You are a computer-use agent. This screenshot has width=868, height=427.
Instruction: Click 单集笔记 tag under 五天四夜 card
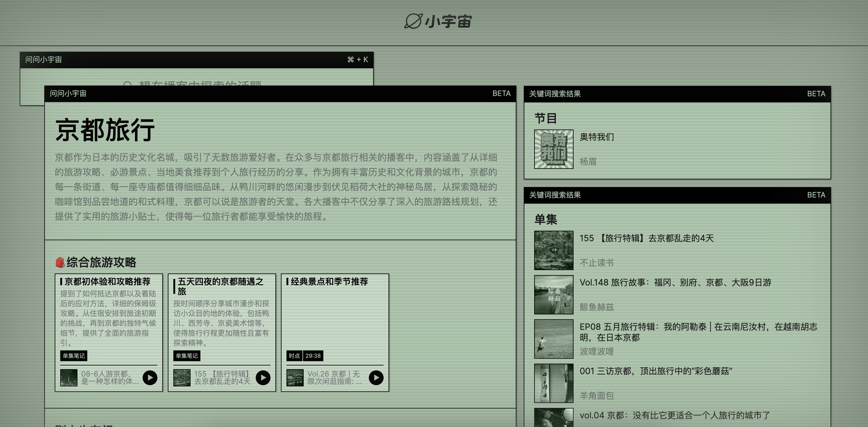click(x=187, y=356)
